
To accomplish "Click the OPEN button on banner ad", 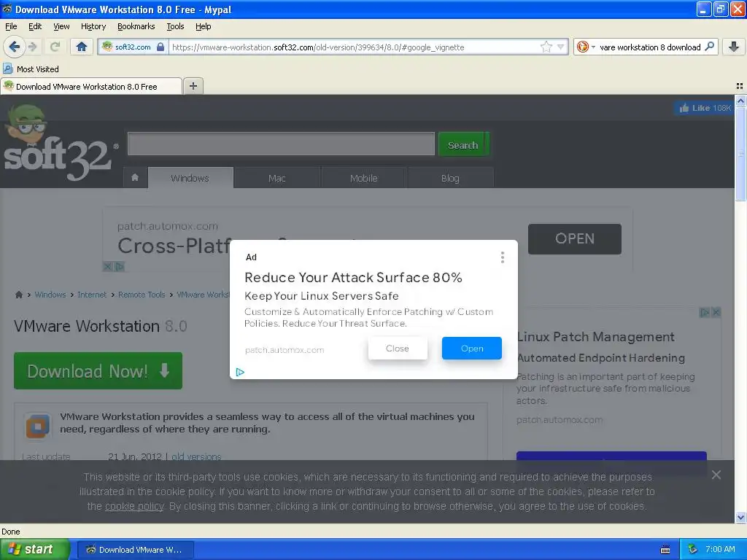I will 575,238.
